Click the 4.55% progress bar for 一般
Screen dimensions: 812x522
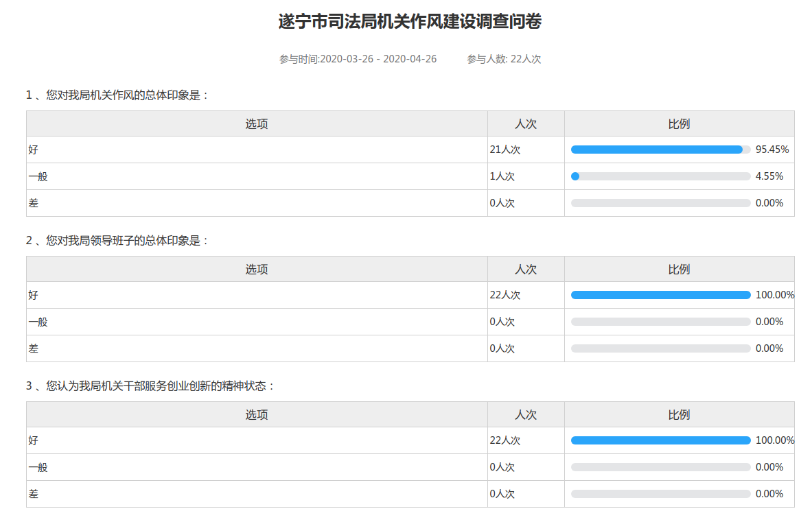pyautogui.click(x=660, y=176)
